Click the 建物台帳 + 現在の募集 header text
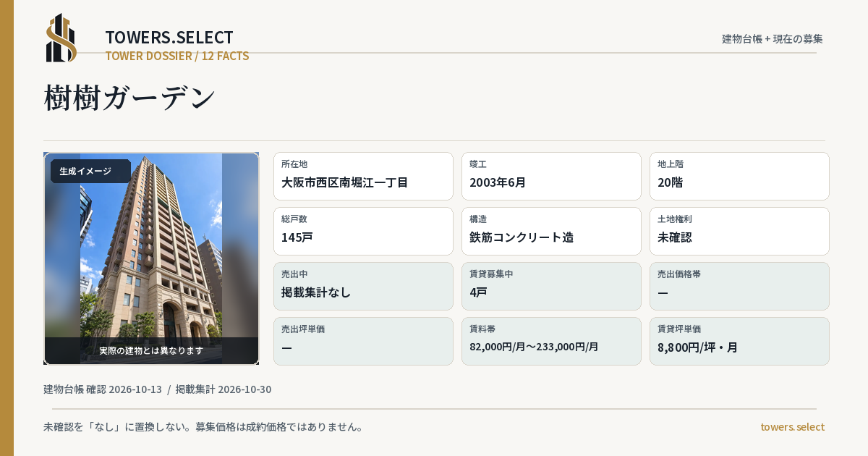 coord(773,38)
